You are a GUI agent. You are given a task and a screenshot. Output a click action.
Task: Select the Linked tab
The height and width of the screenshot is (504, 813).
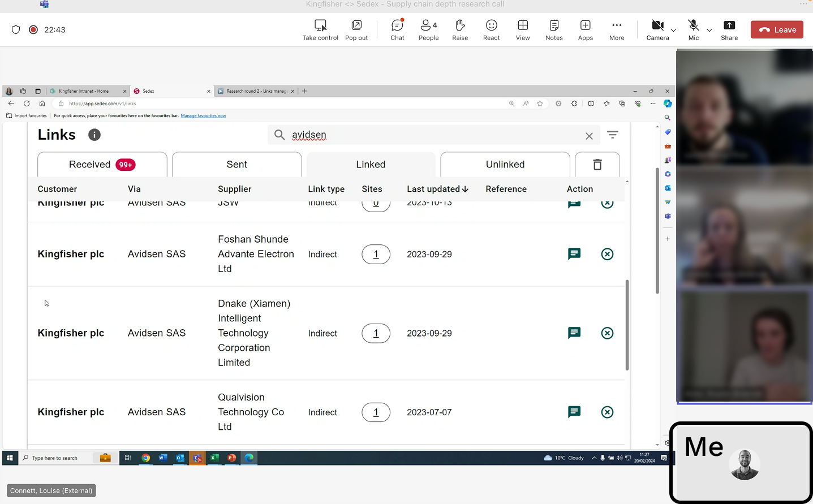371,165
